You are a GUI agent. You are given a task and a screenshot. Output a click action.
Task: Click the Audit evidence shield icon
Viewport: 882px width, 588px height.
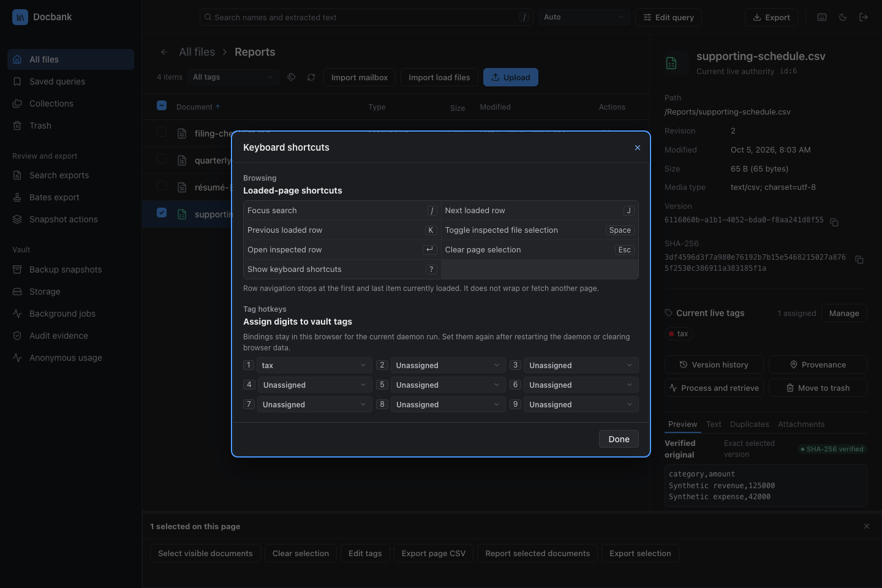(x=17, y=336)
